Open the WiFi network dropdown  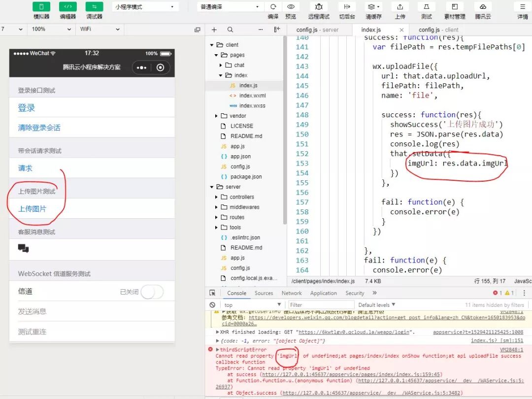tap(100, 29)
